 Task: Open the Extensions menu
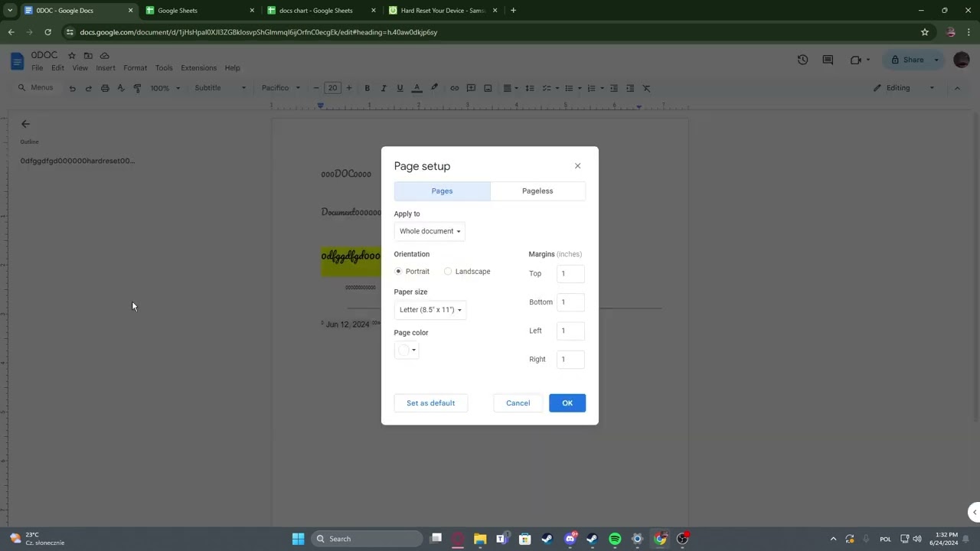[x=198, y=68]
